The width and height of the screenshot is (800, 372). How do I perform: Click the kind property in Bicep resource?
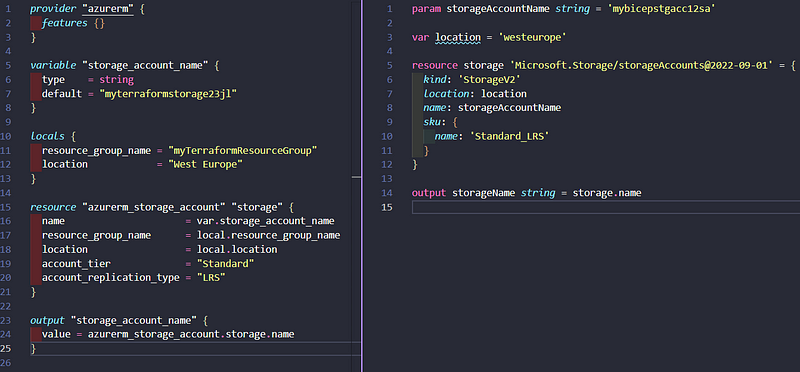coord(435,80)
